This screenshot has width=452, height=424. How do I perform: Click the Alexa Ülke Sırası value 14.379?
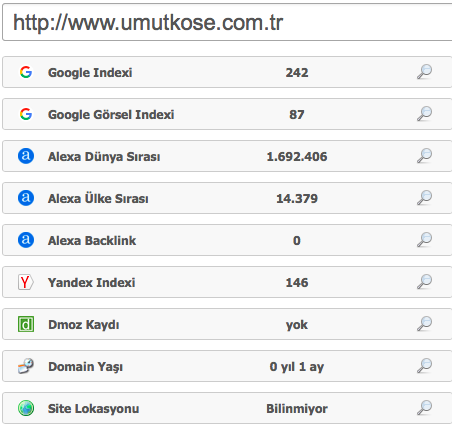click(297, 199)
